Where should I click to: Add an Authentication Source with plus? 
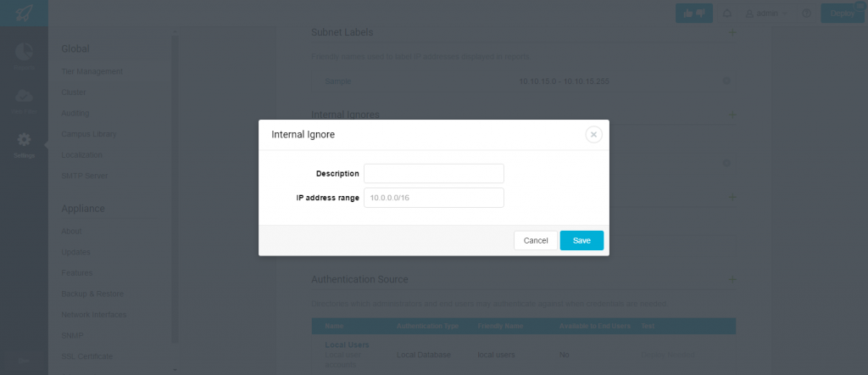[x=732, y=279]
